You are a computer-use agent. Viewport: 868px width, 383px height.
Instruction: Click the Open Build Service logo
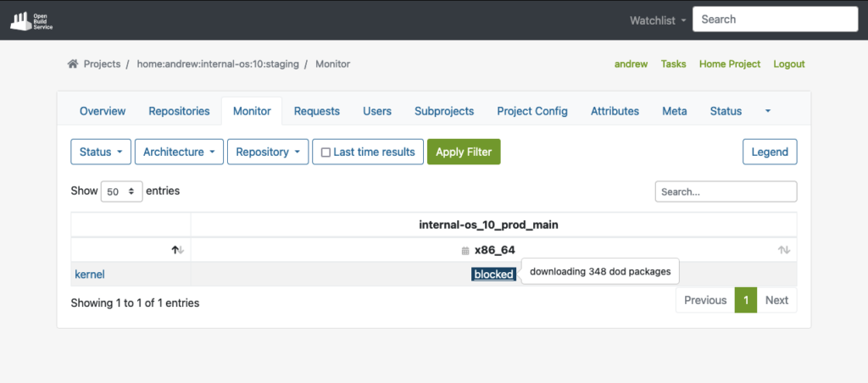[33, 19]
